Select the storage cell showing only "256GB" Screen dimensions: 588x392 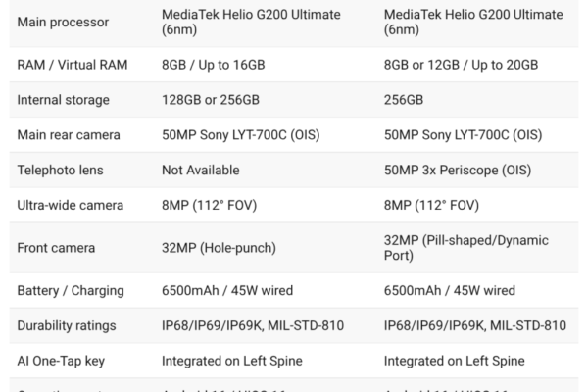pos(404,100)
